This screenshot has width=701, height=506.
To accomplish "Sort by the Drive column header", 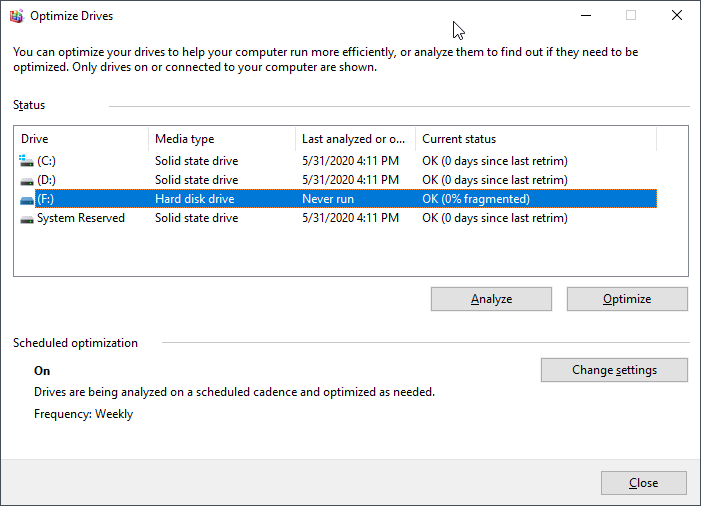I will [80, 139].
